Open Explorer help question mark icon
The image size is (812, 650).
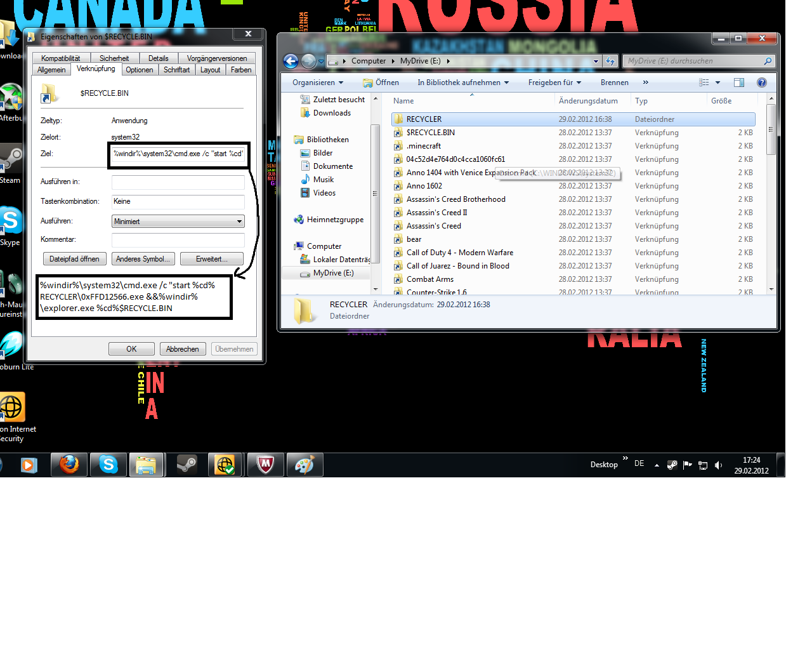tap(762, 83)
